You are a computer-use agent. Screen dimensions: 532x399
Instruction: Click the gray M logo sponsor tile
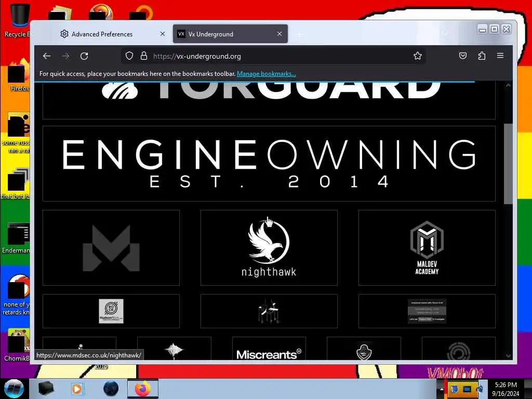coord(111,248)
